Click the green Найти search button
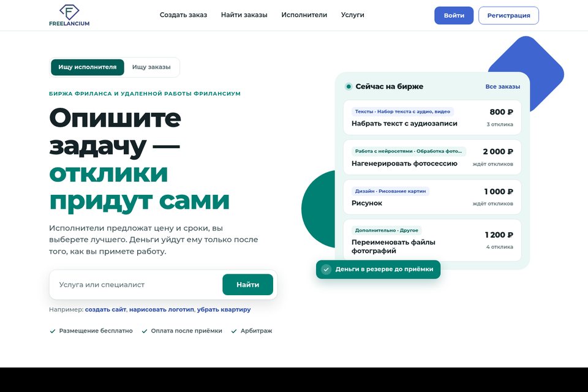The width and height of the screenshot is (588, 392). (x=247, y=285)
